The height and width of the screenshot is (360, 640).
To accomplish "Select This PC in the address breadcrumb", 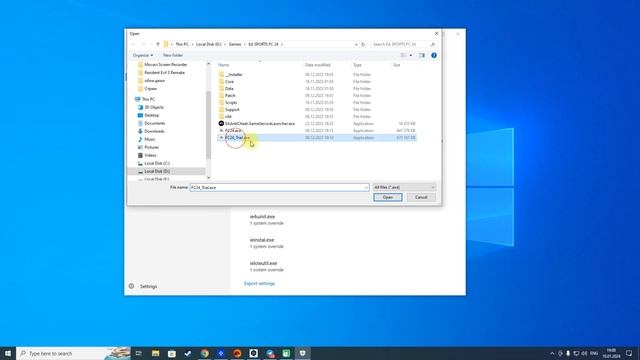I will pyautogui.click(x=182, y=44).
